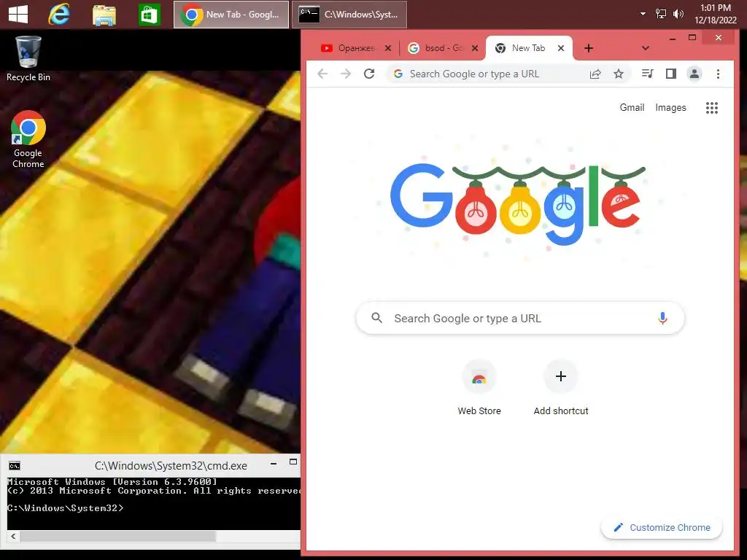
Task: Bookmark this tab with the star
Action: pyautogui.click(x=619, y=74)
